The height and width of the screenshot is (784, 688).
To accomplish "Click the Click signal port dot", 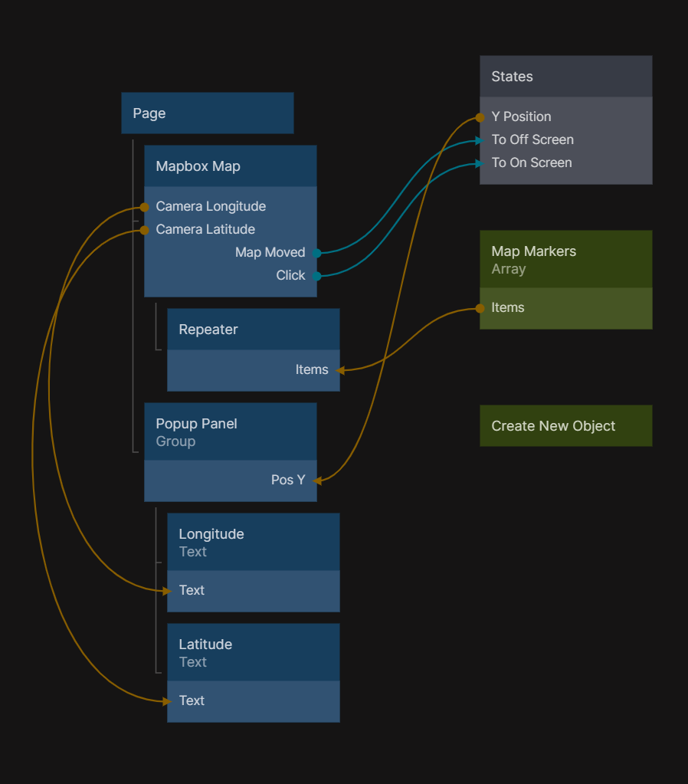I will coord(316,276).
